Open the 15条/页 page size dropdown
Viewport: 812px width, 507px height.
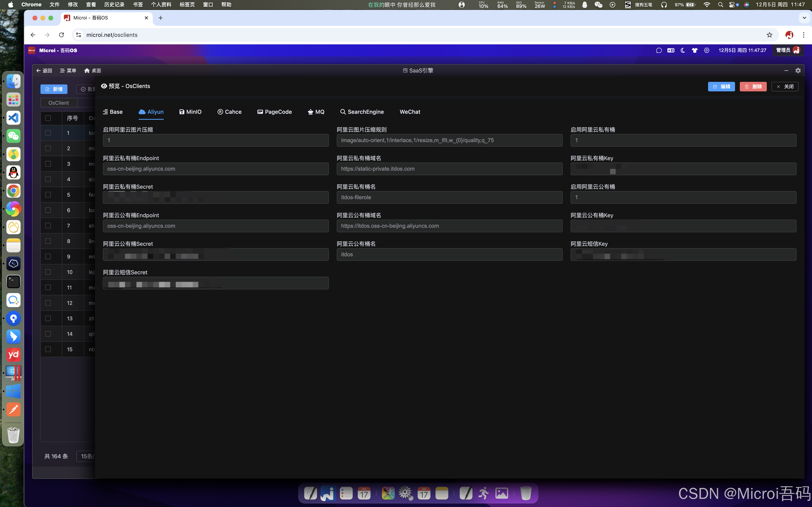tap(86, 456)
